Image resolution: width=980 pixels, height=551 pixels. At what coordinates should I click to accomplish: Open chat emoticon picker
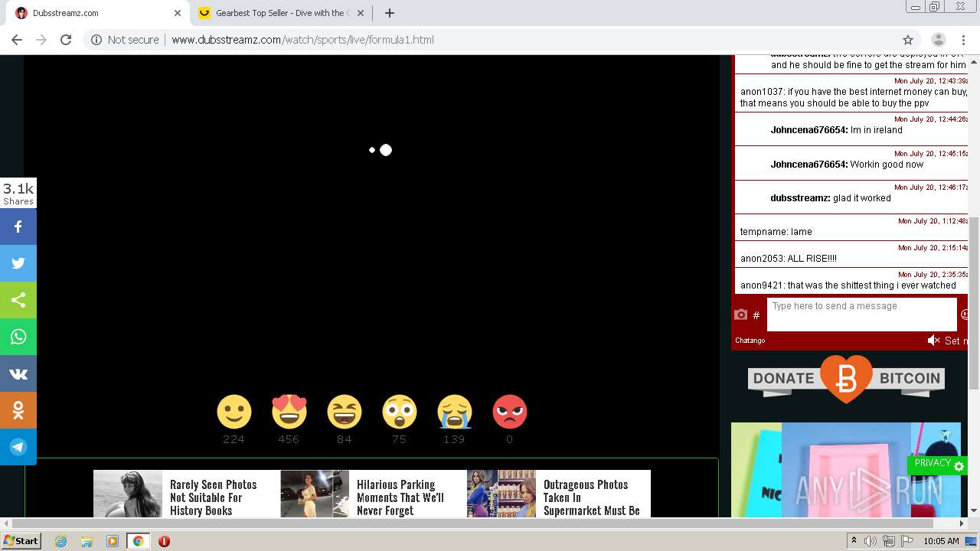[x=965, y=315]
